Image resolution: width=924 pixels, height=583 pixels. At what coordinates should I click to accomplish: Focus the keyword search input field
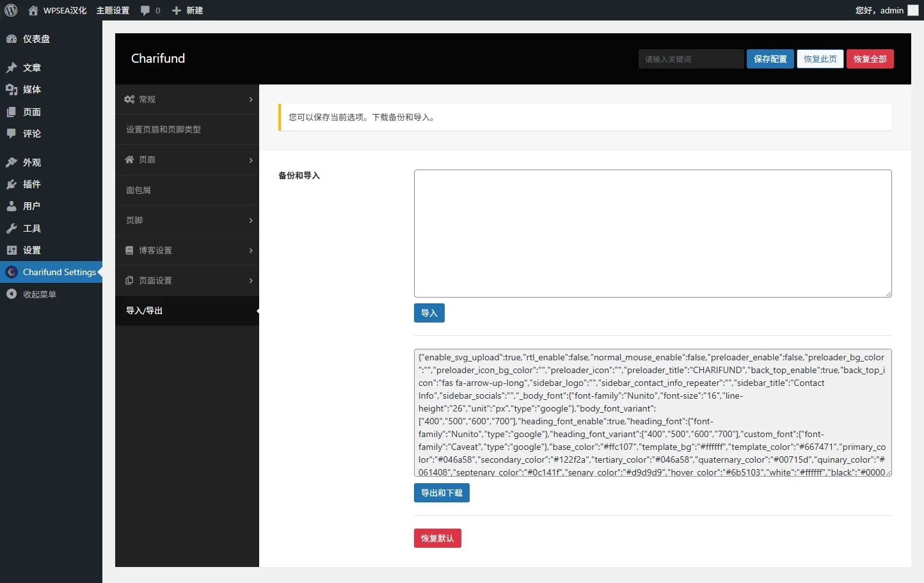(690, 59)
